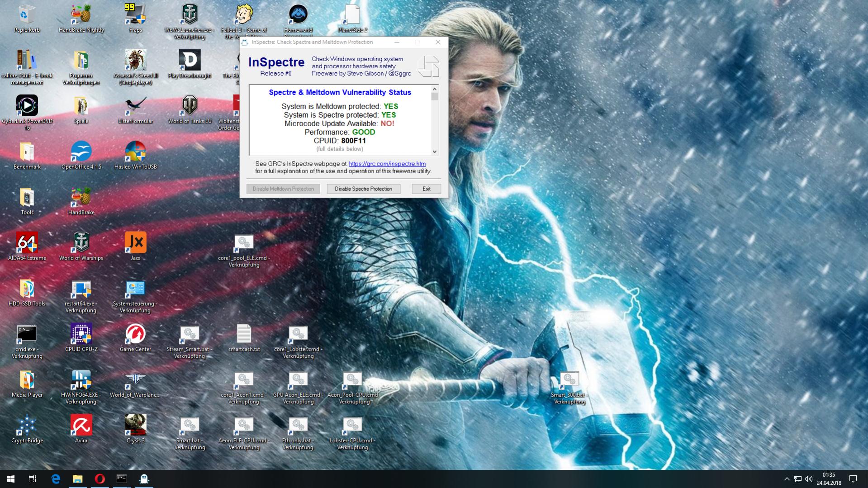Image resolution: width=868 pixels, height=488 pixels.
Task: Open Assassin's Creed III shortcut
Action: 135,67
